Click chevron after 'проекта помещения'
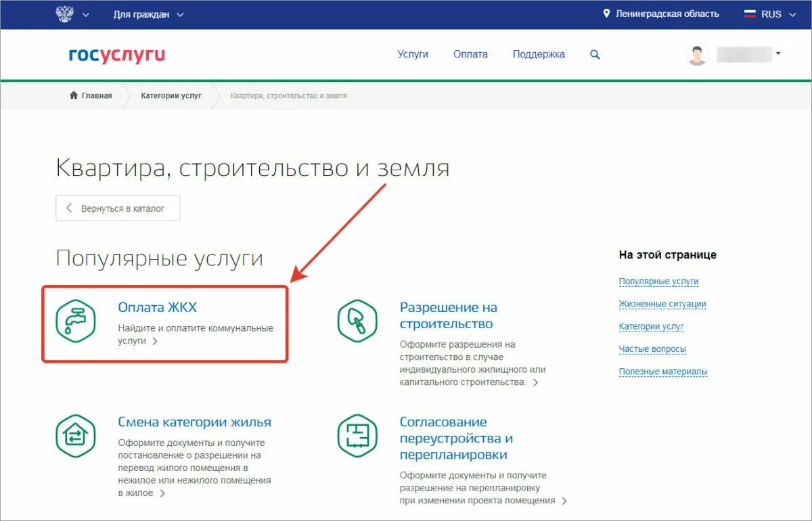 (564, 501)
